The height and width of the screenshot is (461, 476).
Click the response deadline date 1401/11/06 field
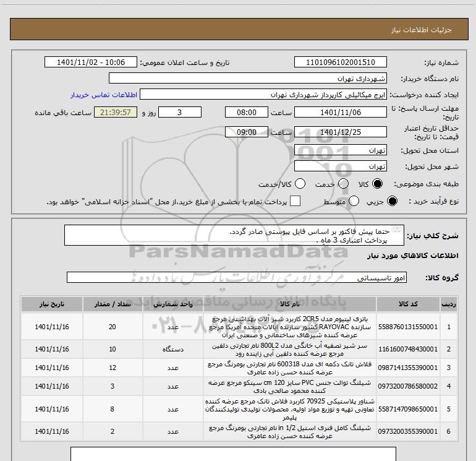(340, 113)
